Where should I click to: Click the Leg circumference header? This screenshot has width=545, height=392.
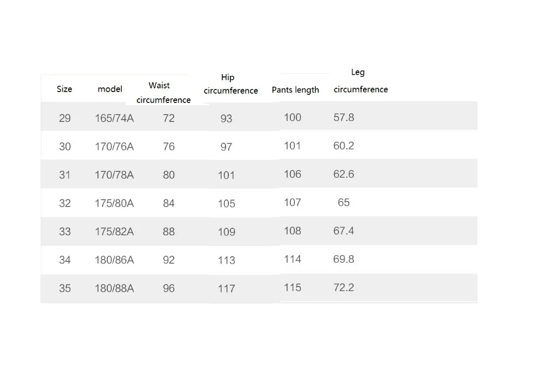click(360, 81)
